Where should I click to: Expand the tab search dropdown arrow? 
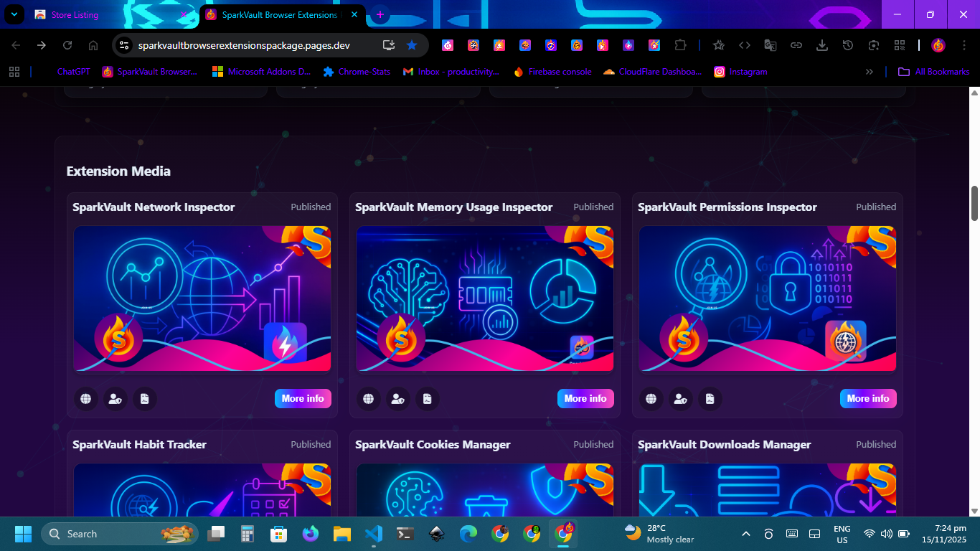14,14
